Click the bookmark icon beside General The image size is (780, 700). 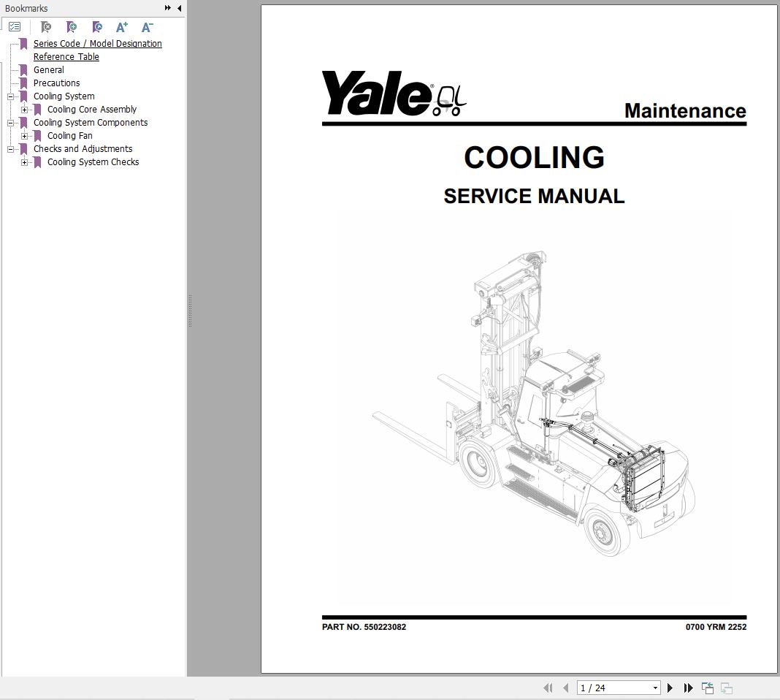coord(23,70)
